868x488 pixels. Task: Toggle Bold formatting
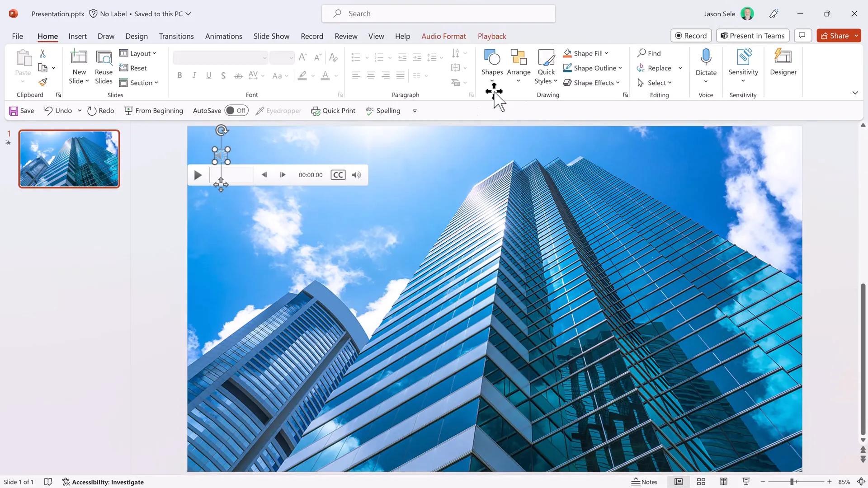179,75
